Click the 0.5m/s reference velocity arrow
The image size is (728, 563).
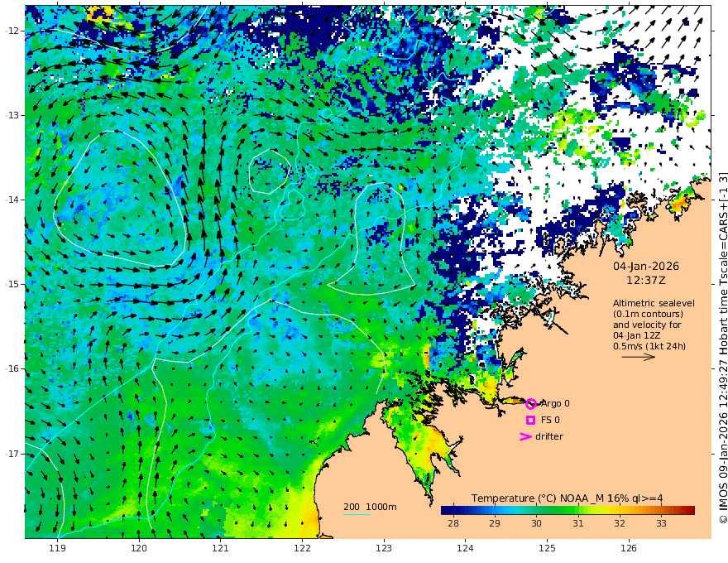click(x=639, y=357)
